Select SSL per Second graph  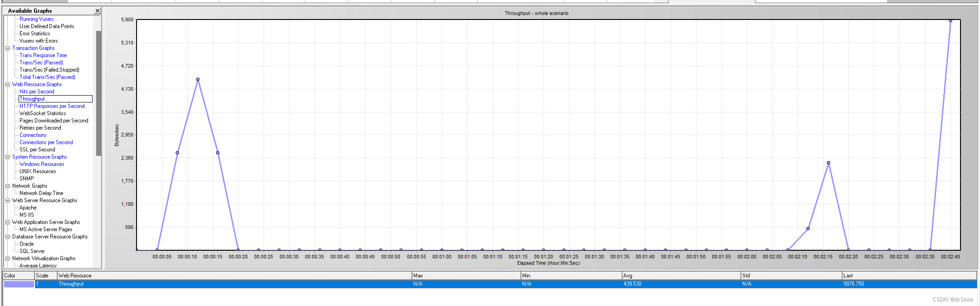coord(37,150)
